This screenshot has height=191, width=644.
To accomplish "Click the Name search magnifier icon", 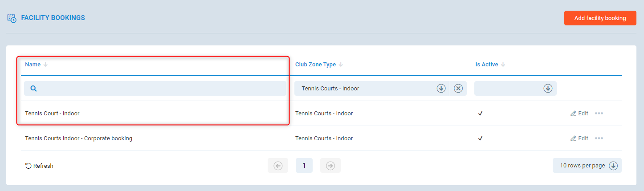I will tap(33, 89).
